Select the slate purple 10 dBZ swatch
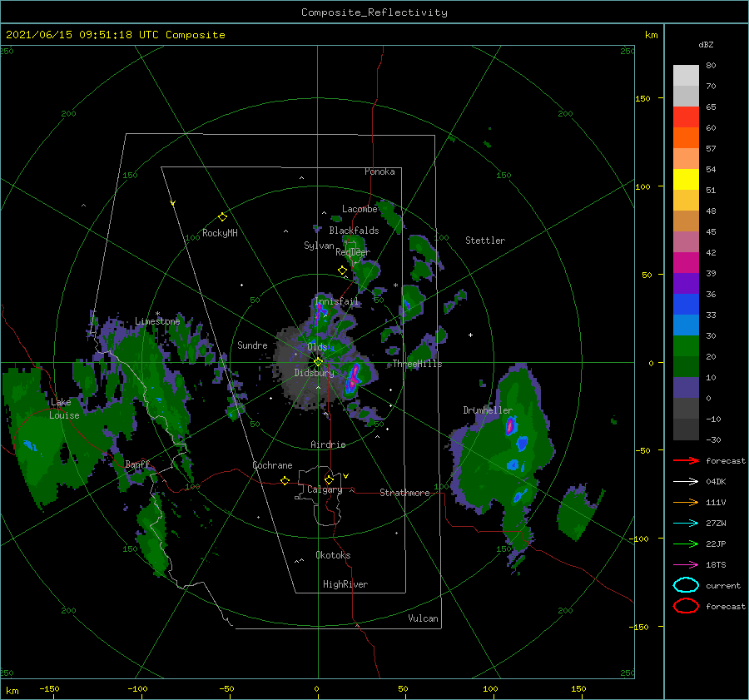 click(686, 387)
